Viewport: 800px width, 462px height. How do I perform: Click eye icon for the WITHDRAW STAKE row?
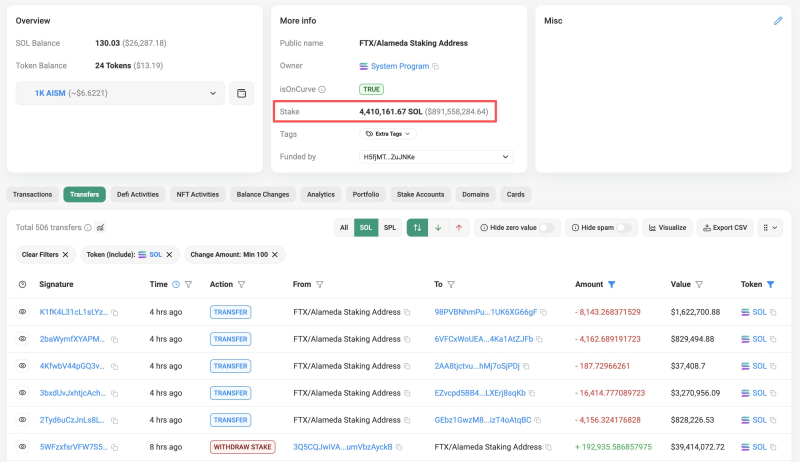22,447
